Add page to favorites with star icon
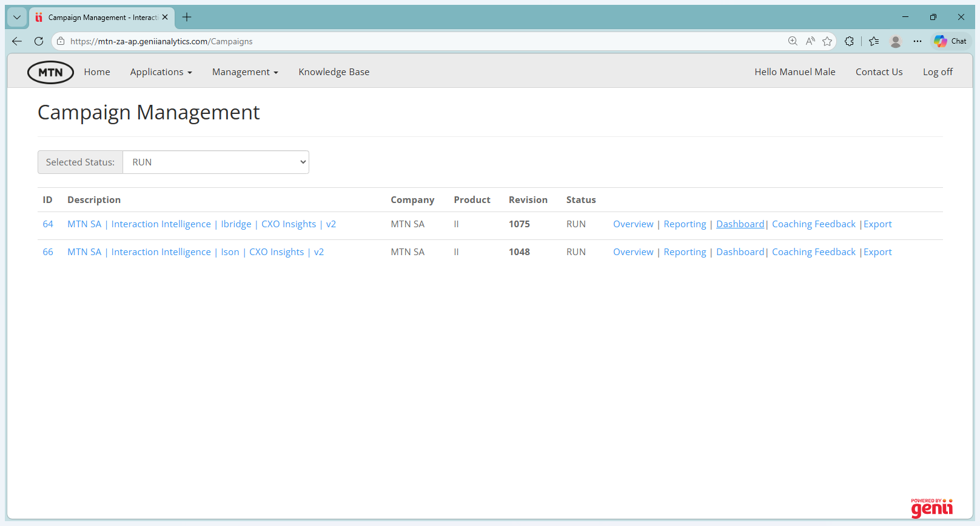980x526 pixels. click(827, 41)
